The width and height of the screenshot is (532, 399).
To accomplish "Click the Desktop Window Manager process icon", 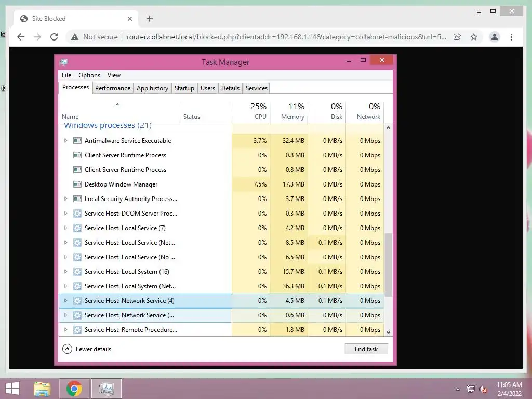I will pos(77,184).
